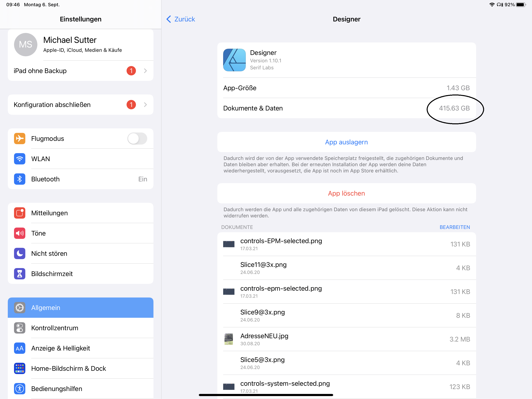Viewport: 532px width, 399px height.
Task: Tap the Anzeige & Helligkeit AA icon
Action: 19,348
